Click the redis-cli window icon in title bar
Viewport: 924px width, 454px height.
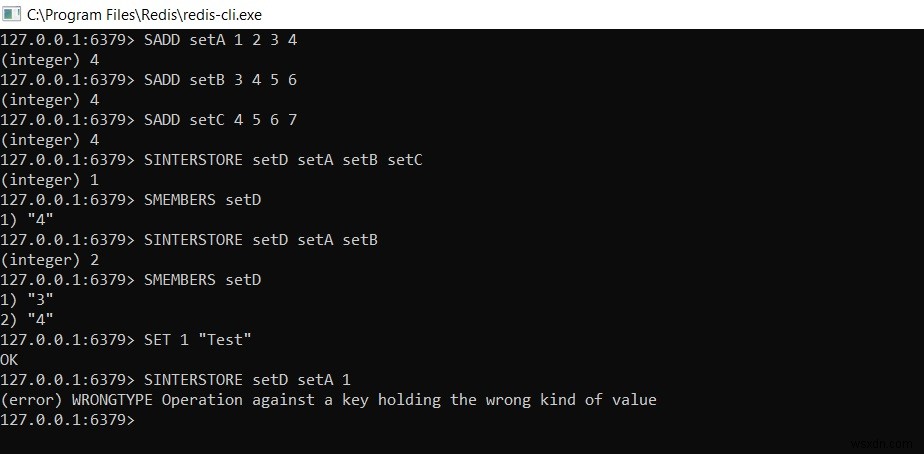12,14
